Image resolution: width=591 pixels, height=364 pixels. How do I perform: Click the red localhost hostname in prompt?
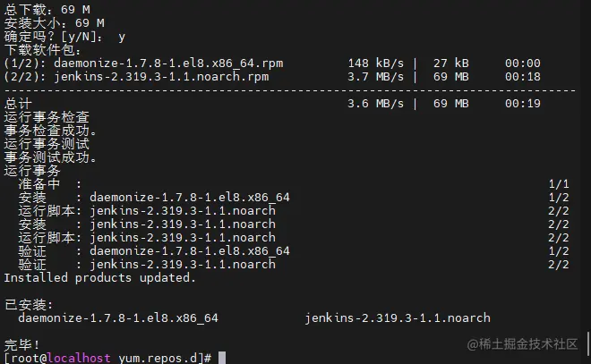pos(80,358)
